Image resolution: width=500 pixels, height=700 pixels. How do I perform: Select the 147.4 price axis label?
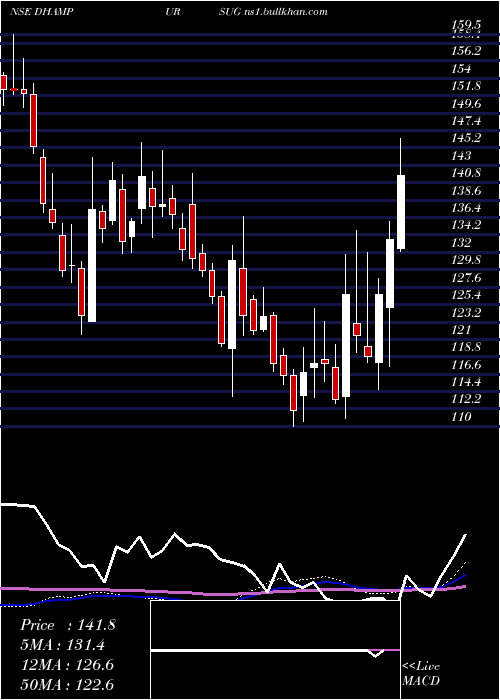tap(468, 121)
